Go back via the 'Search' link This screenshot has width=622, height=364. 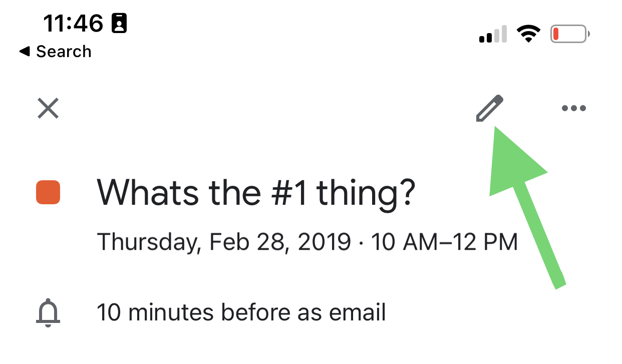[x=64, y=51]
